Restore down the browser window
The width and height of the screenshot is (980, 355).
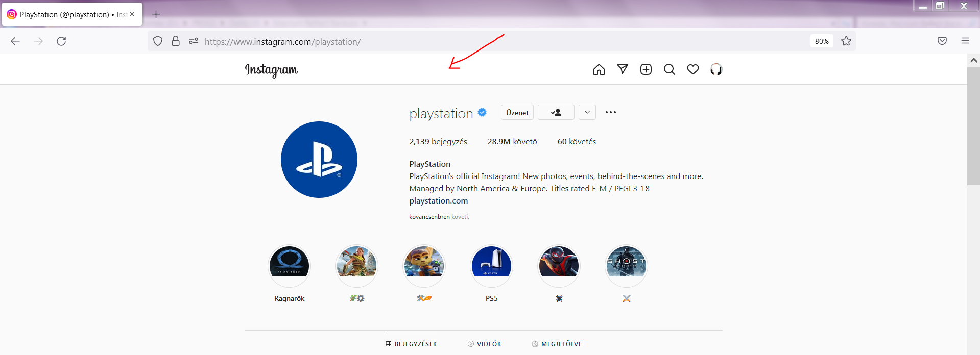click(939, 6)
